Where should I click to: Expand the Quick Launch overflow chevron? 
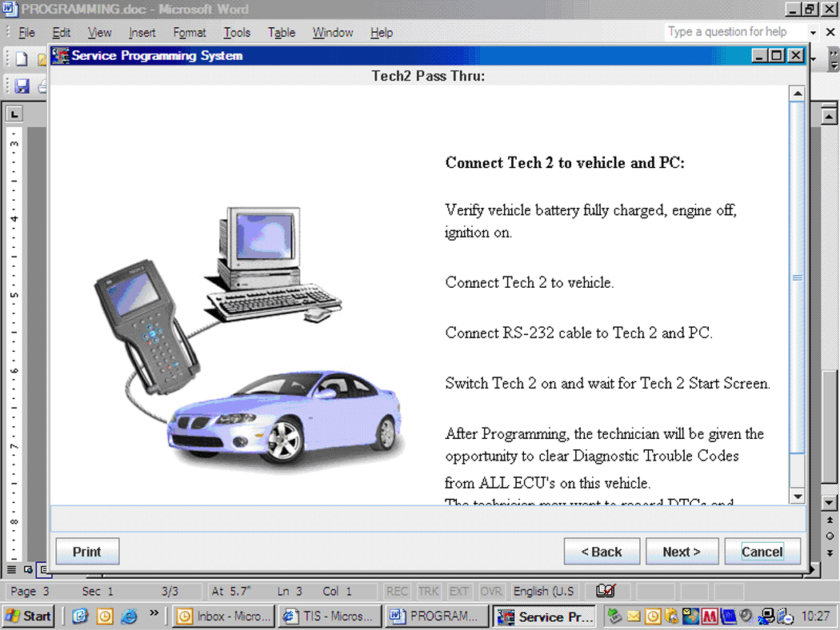(x=154, y=615)
